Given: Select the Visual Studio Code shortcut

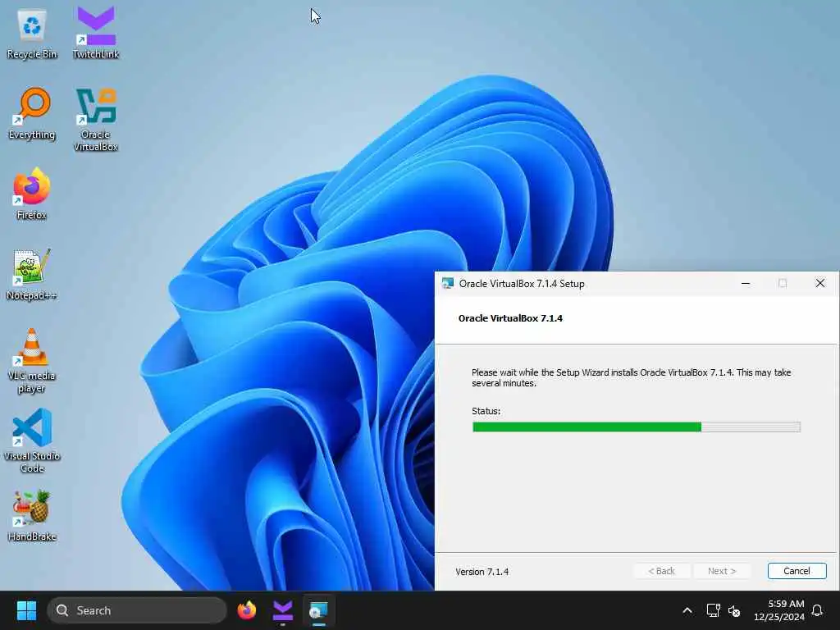Looking at the screenshot, I should [x=32, y=441].
